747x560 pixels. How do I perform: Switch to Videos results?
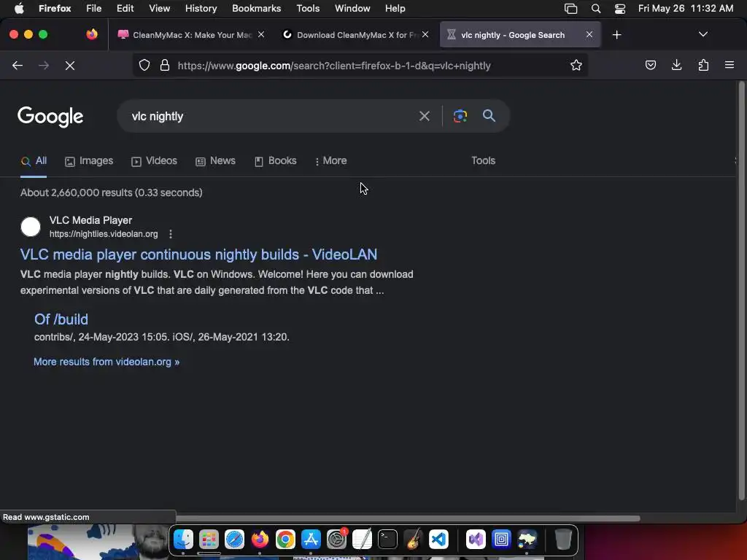click(x=154, y=161)
